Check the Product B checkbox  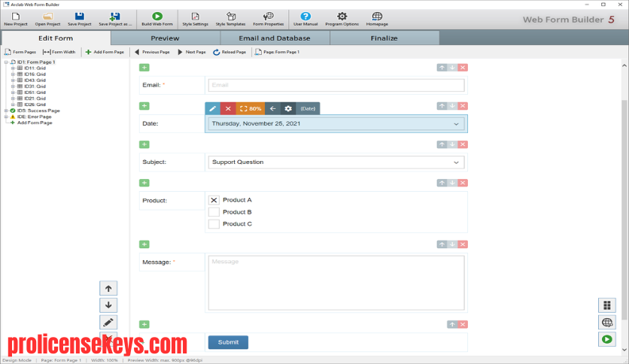coord(214,212)
